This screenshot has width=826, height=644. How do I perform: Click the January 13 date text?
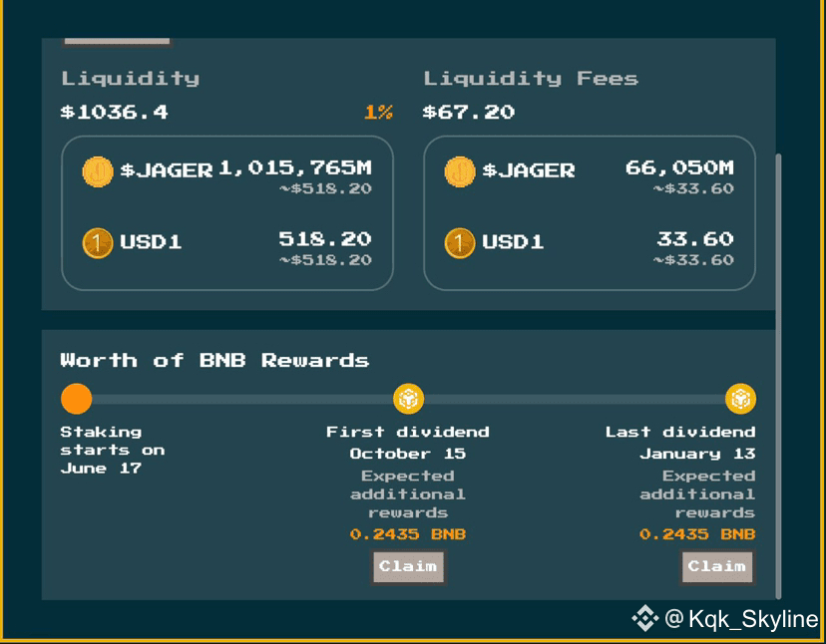pyautogui.click(x=697, y=454)
